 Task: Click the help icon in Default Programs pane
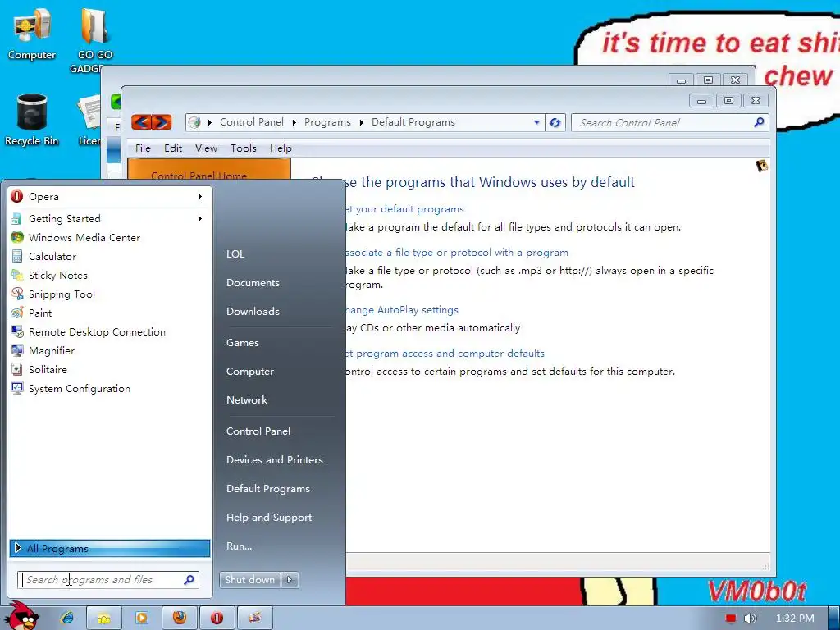click(762, 166)
